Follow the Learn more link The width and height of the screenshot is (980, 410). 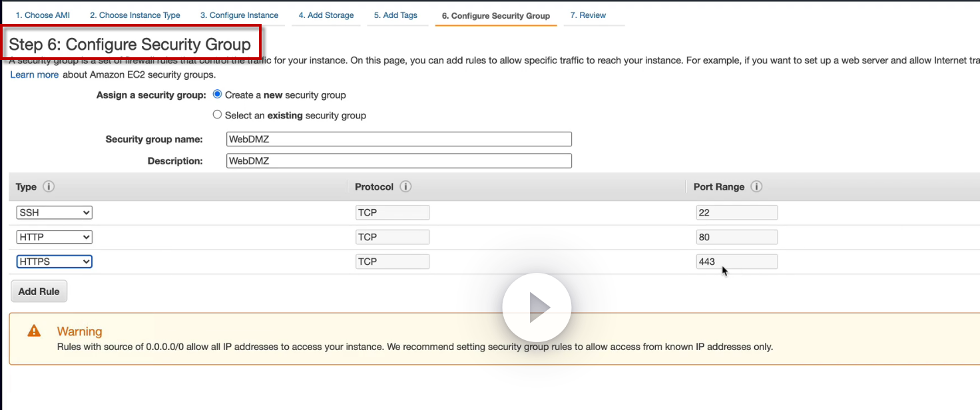[35, 75]
